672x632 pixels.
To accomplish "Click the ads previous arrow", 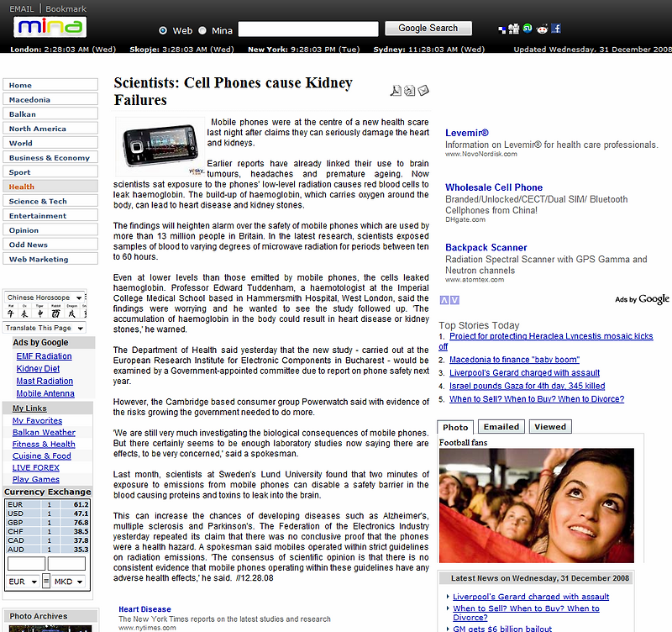I will click(444, 300).
